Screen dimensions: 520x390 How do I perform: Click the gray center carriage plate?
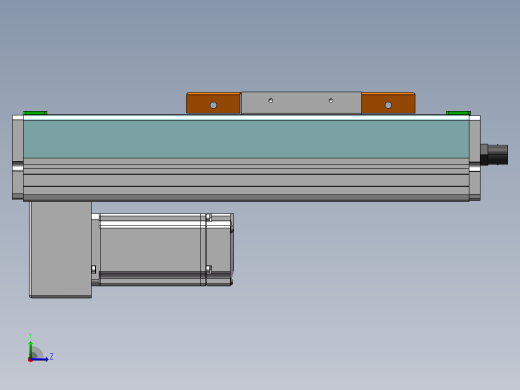click(x=301, y=103)
